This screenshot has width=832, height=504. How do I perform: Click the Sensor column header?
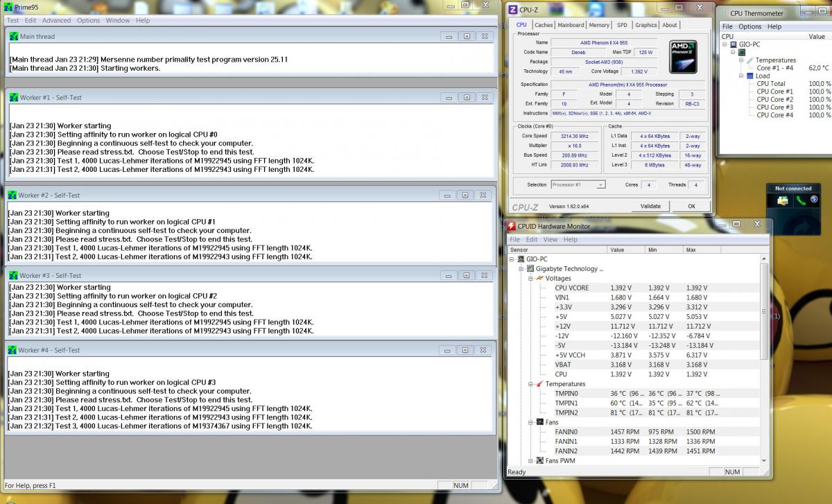coord(557,250)
